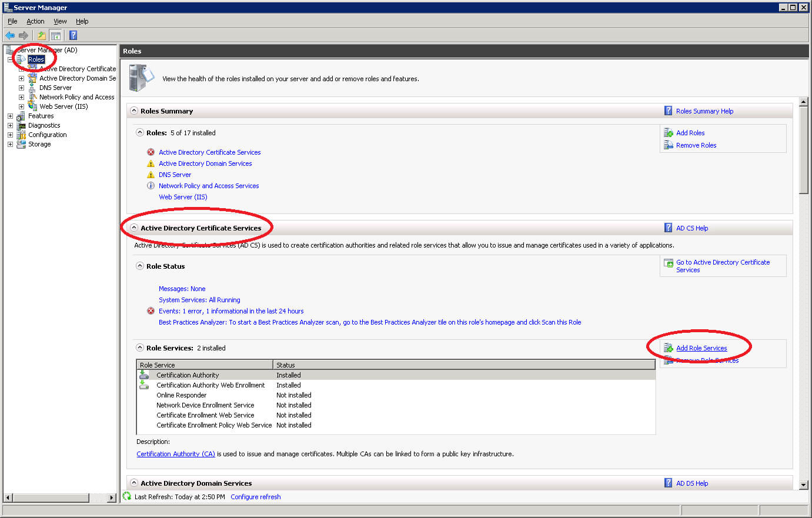Click the AD DS Help question mark icon
Screen dimensions: 812x518
coord(668,483)
